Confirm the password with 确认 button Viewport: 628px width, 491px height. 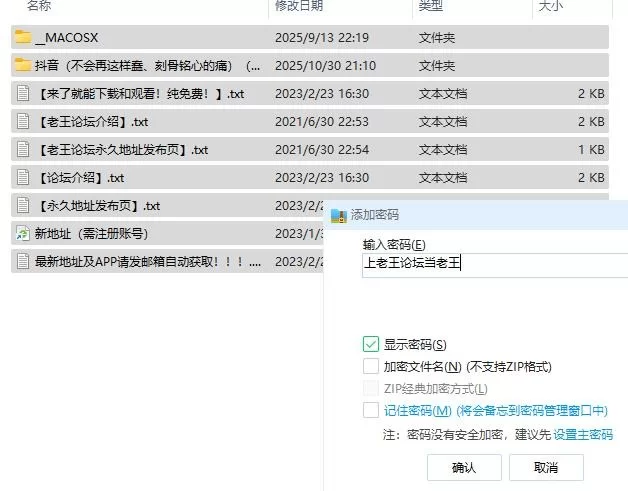pos(464,467)
